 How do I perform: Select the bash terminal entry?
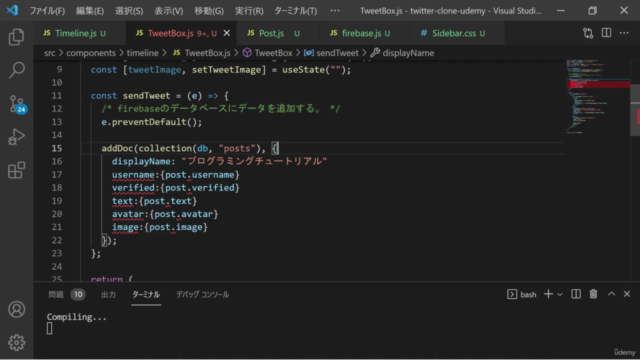pyautogui.click(x=522, y=294)
